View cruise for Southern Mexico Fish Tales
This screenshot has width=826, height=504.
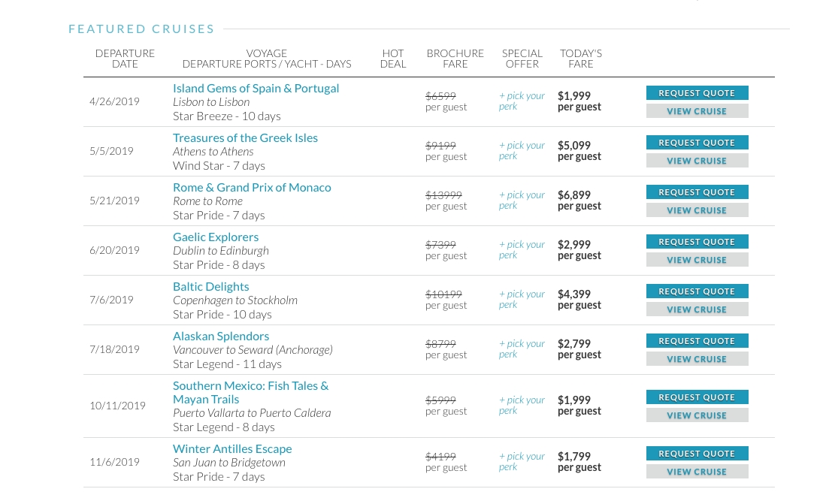(697, 415)
